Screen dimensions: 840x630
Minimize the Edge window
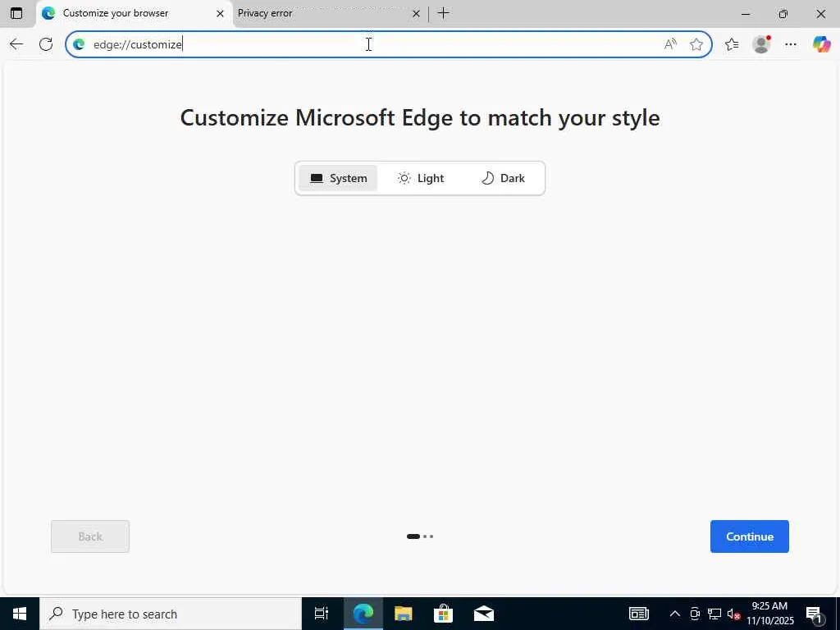(x=745, y=13)
